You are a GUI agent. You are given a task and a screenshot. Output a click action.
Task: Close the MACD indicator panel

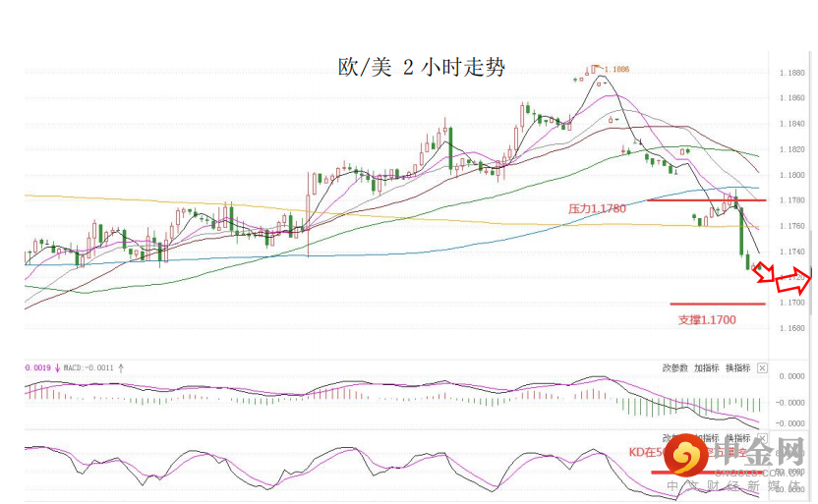click(762, 368)
